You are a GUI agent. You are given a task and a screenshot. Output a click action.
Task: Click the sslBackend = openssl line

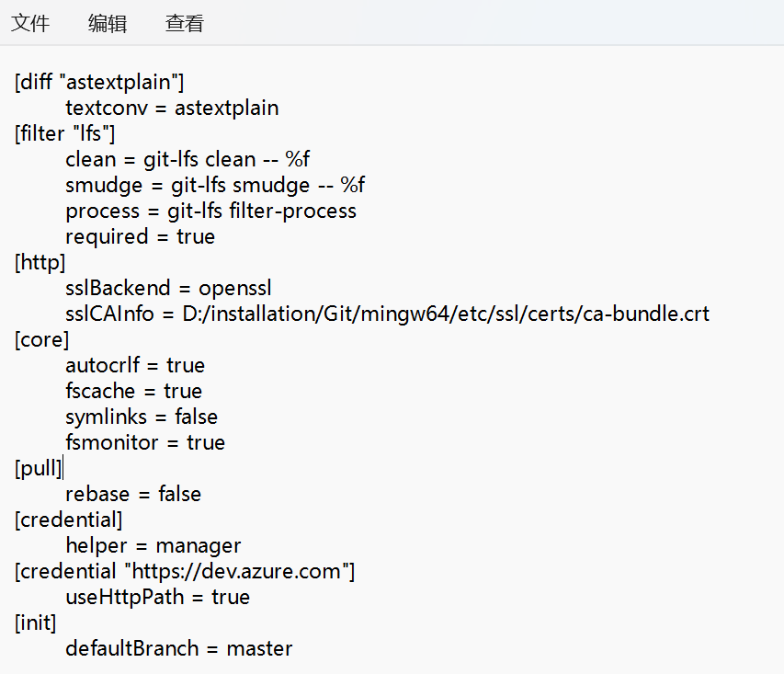point(168,289)
